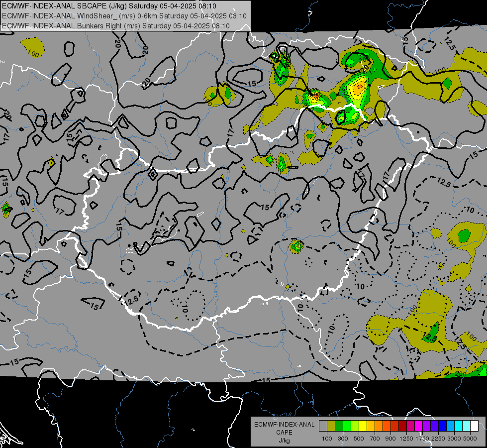This screenshot has height=448, width=487.
Task: Click the 1750 legend tick label
Action: pyautogui.click(x=422, y=439)
